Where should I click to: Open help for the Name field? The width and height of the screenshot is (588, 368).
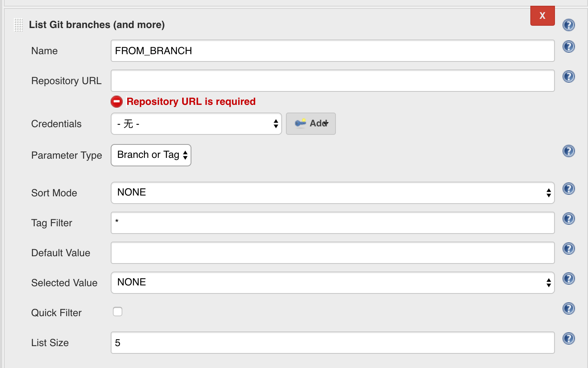[x=568, y=46]
